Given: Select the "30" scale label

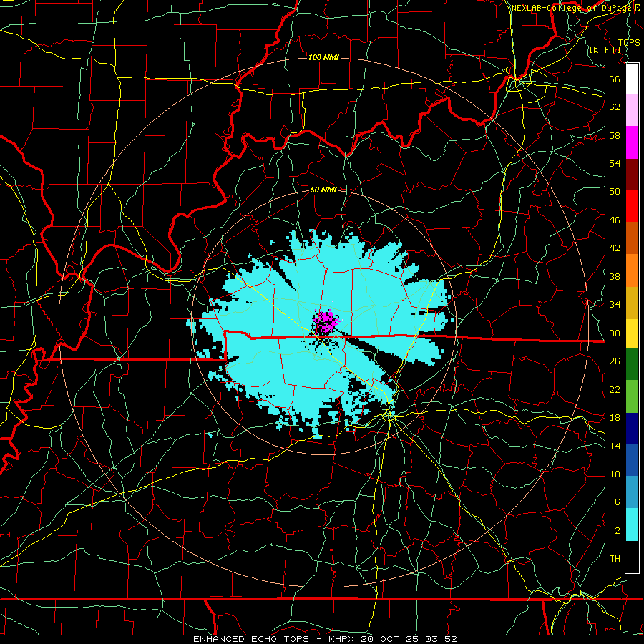Looking at the screenshot, I should click(615, 333).
